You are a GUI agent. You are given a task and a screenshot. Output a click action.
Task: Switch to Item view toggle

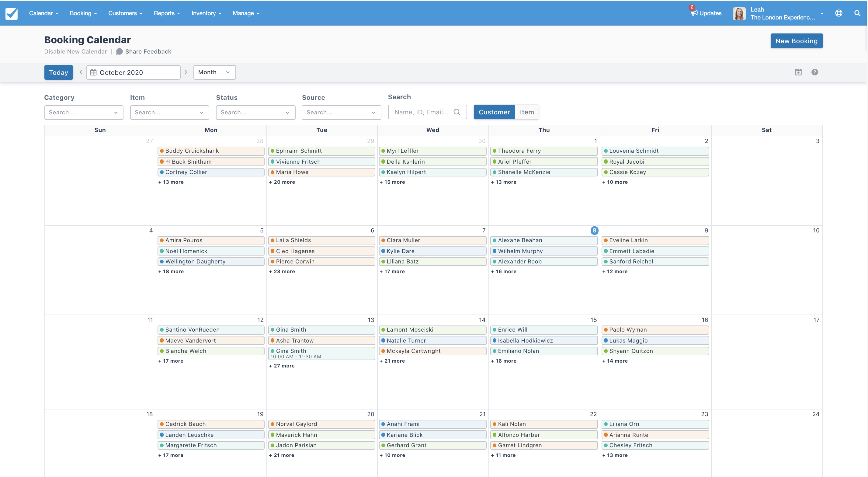(x=527, y=112)
